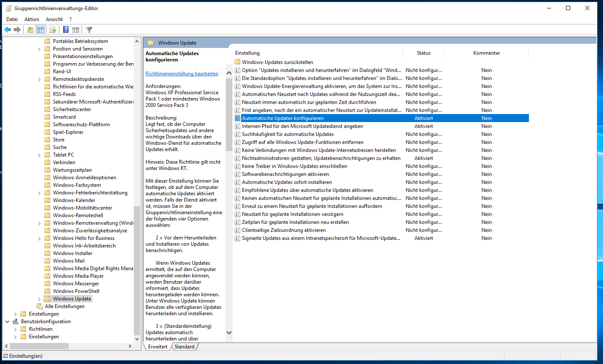603x364 pixels.
Task: Click policy icon of Internen Pfad für Updatedienst
Action: coord(237,126)
